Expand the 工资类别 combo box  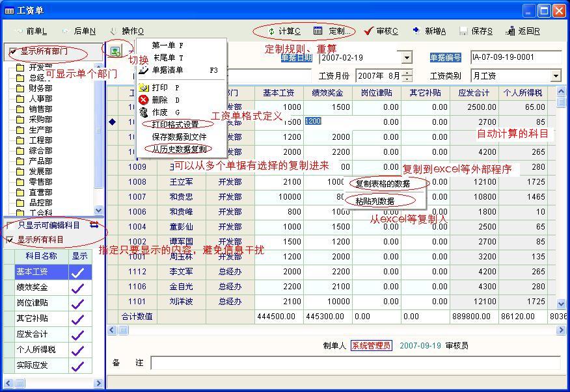click(x=556, y=76)
